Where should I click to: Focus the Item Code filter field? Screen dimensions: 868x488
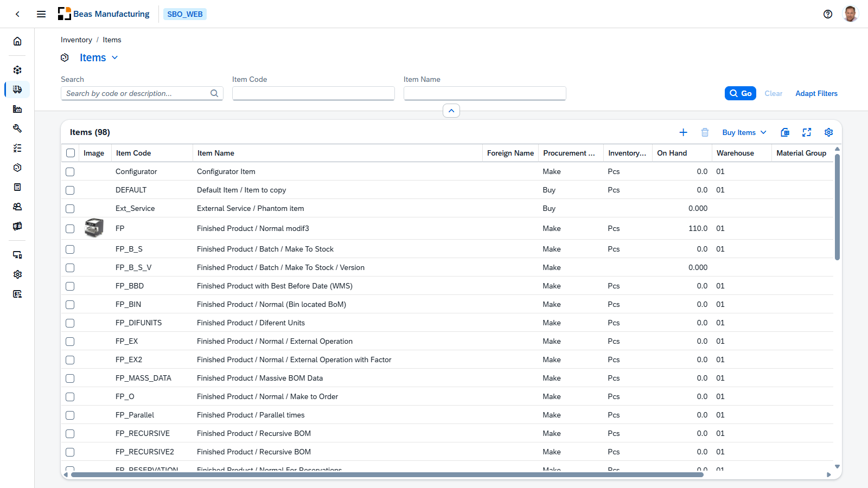pyautogui.click(x=314, y=93)
